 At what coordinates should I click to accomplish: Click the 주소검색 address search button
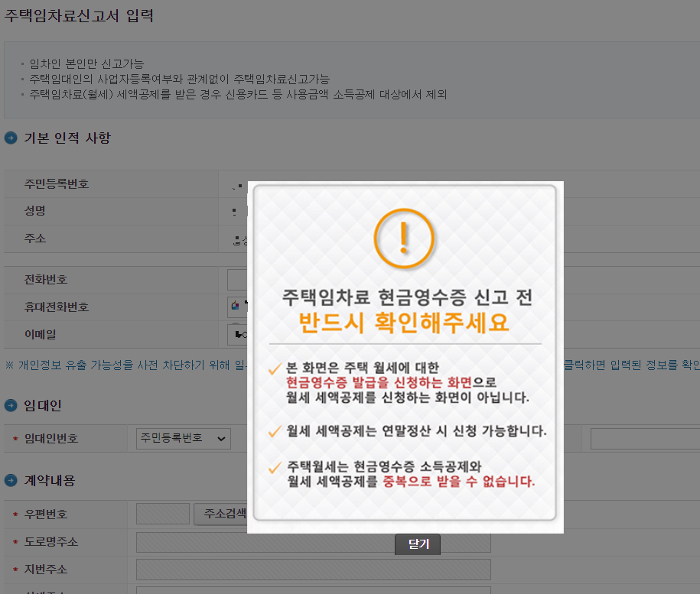[220, 513]
